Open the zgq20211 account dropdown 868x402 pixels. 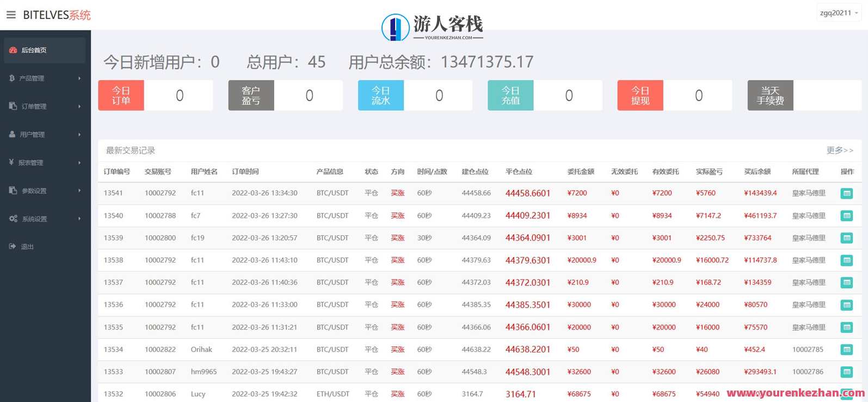tap(839, 13)
